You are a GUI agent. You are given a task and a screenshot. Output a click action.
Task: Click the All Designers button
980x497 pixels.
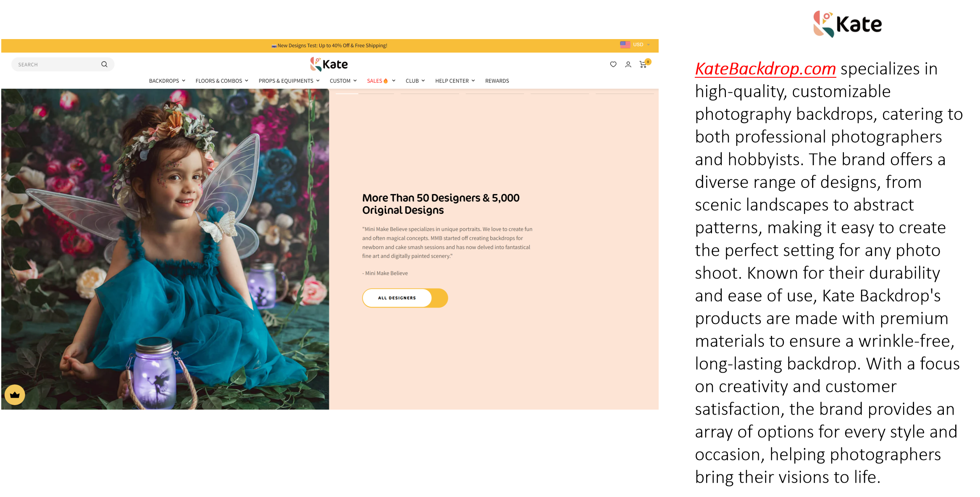[x=397, y=298]
